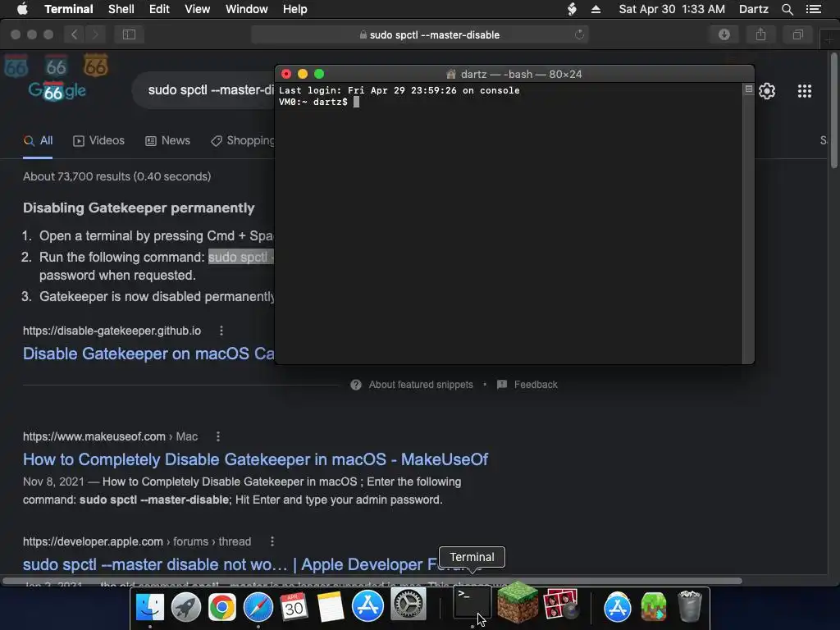Show Safari tab overview
Image resolution: width=840 pixels, height=630 pixels.
click(x=797, y=34)
